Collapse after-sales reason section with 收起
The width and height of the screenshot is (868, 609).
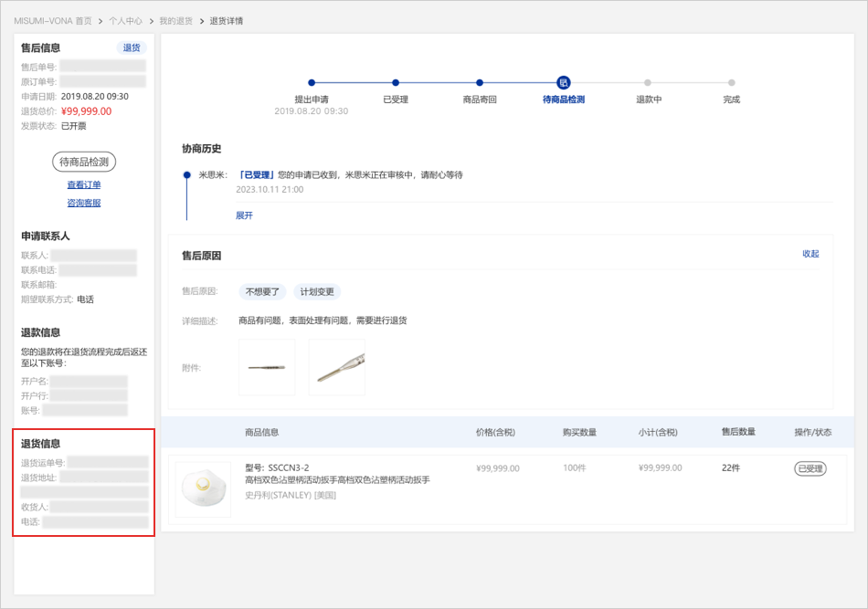tap(810, 254)
